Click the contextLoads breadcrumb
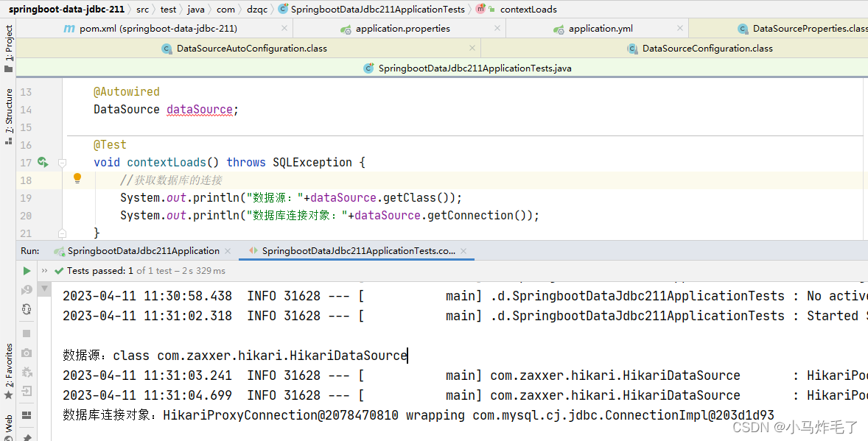 tap(517, 9)
